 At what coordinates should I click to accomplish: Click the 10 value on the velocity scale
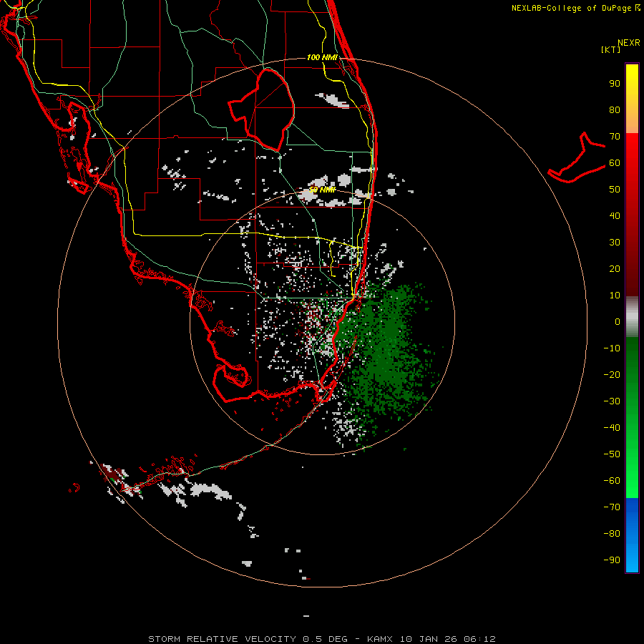click(615, 296)
